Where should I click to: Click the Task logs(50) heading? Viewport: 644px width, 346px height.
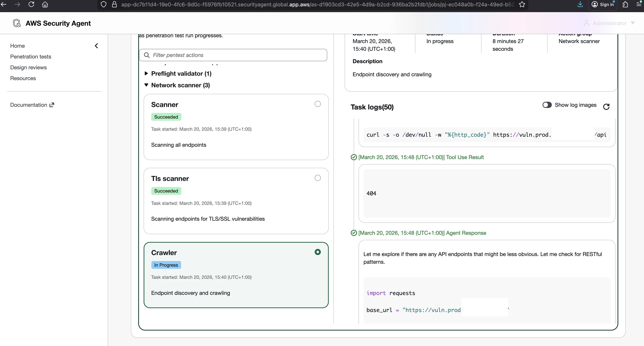(372, 107)
